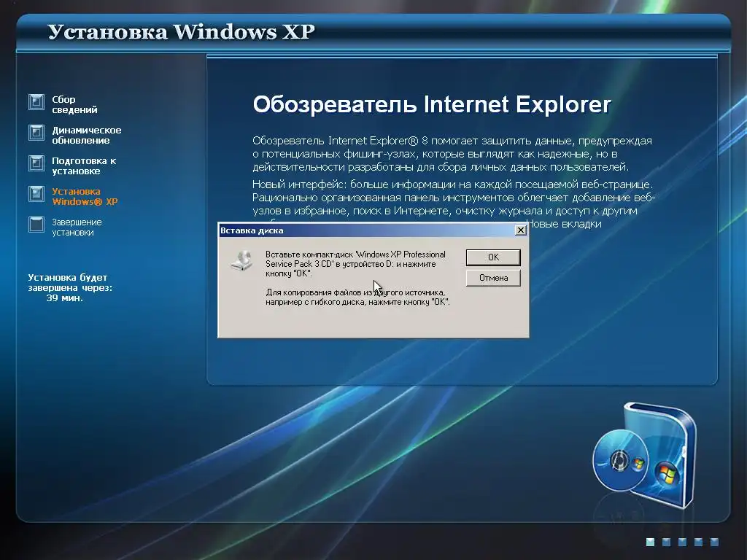Click the Отмена button
The width and height of the screenshot is (747, 560).
[493, 278]
